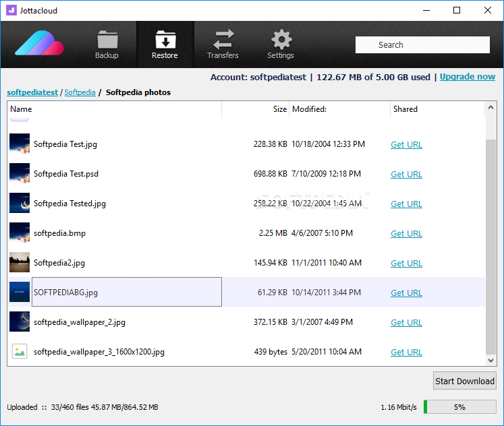Image resolution: width=504 pixels, height=426 pixels.
Task: Get URL for SOFTPEDIABG.jpg
Action: tap(406, 293)
